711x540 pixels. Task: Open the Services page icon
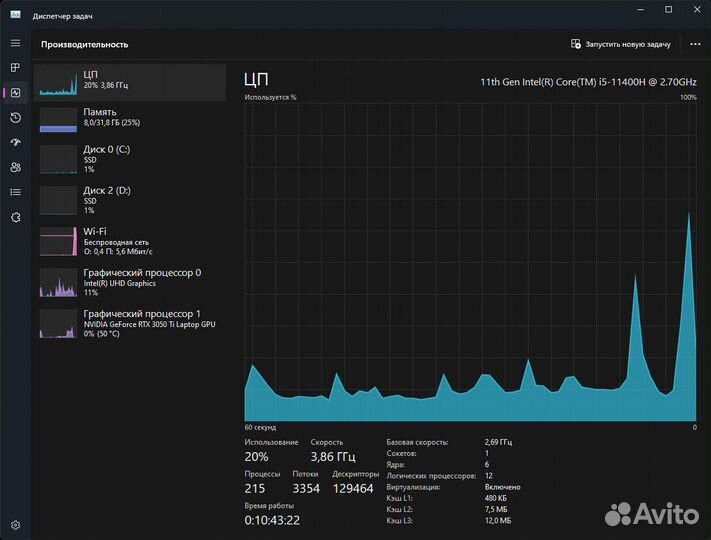pyautogui.click(x=15, y=217)
